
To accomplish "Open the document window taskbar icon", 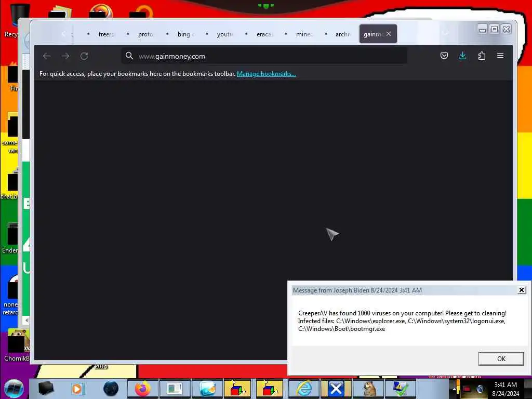I will point(175,389).
